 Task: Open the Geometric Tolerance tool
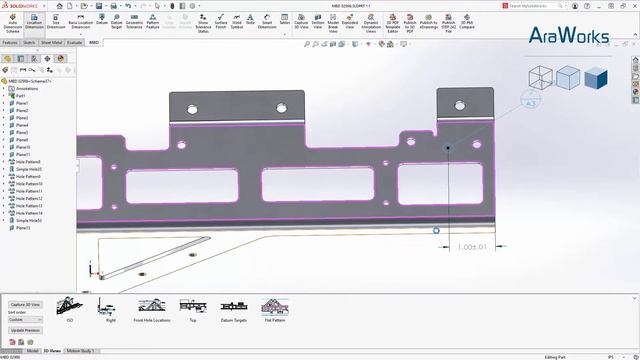[x=134, y=22]
